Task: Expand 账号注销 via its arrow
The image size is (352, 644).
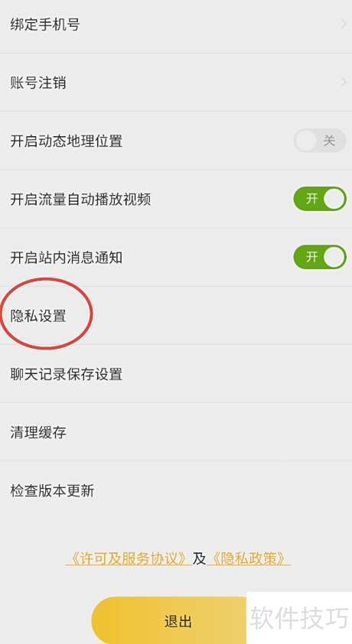Action: point(344,82)
